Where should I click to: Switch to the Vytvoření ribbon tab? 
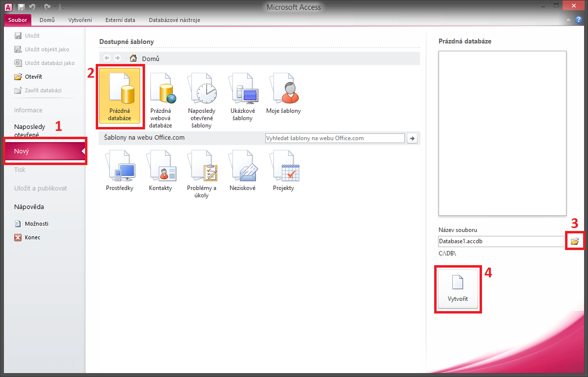(80, 20)
